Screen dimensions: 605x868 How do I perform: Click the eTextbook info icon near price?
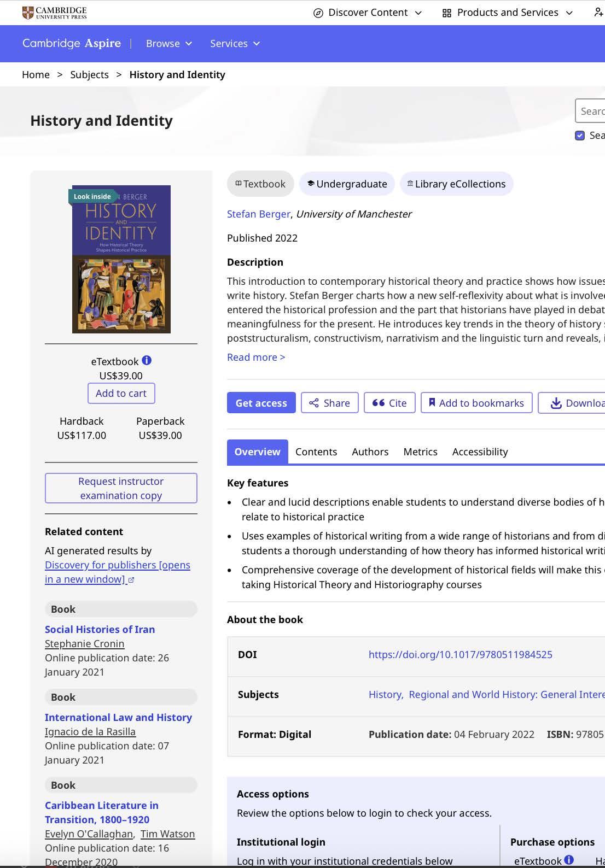click(147, 360)
